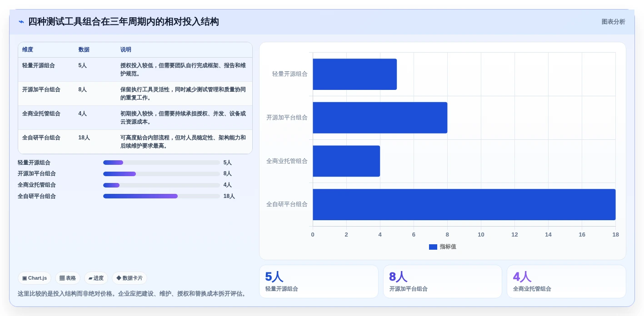The image size is (644, 316).
Task: Select table cell 轻量开源组合
Action: pos(39,65)
